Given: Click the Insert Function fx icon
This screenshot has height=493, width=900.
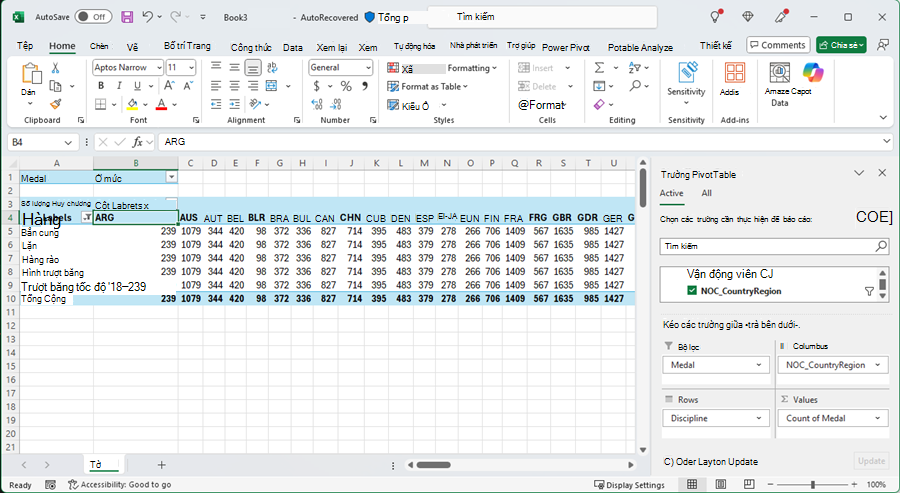Looking at the screenshot, I should tap(137, 142).
